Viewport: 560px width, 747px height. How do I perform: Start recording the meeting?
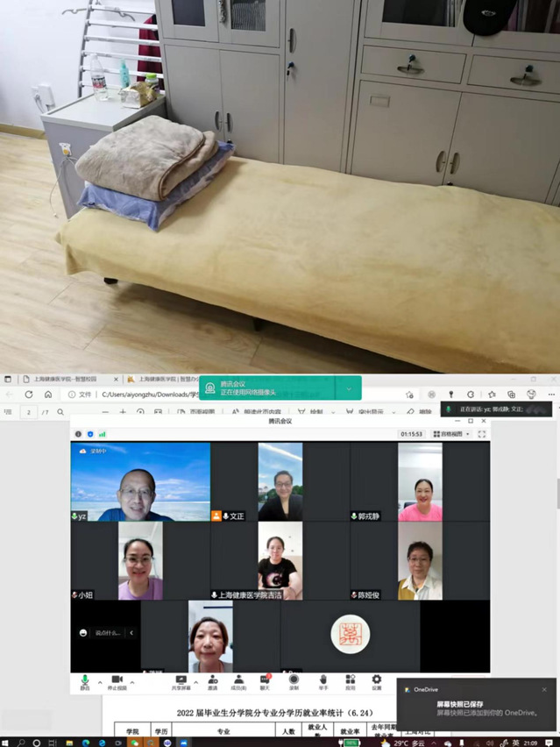294,680
